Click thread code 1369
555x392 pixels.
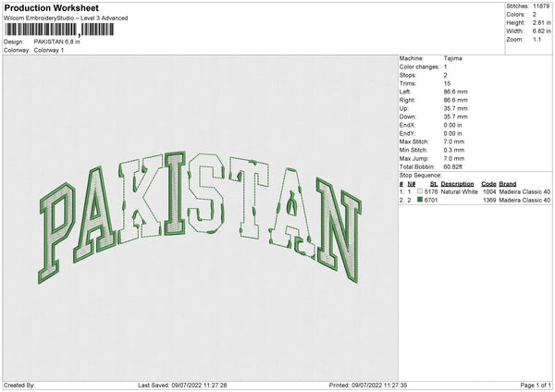[489, 201]
